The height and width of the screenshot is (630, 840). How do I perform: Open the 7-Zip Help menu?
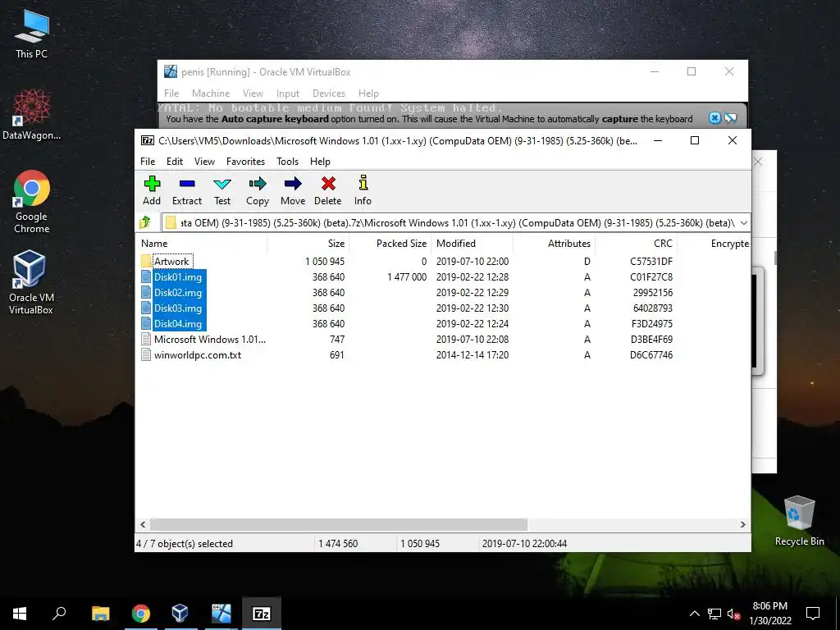pos(321,162)
